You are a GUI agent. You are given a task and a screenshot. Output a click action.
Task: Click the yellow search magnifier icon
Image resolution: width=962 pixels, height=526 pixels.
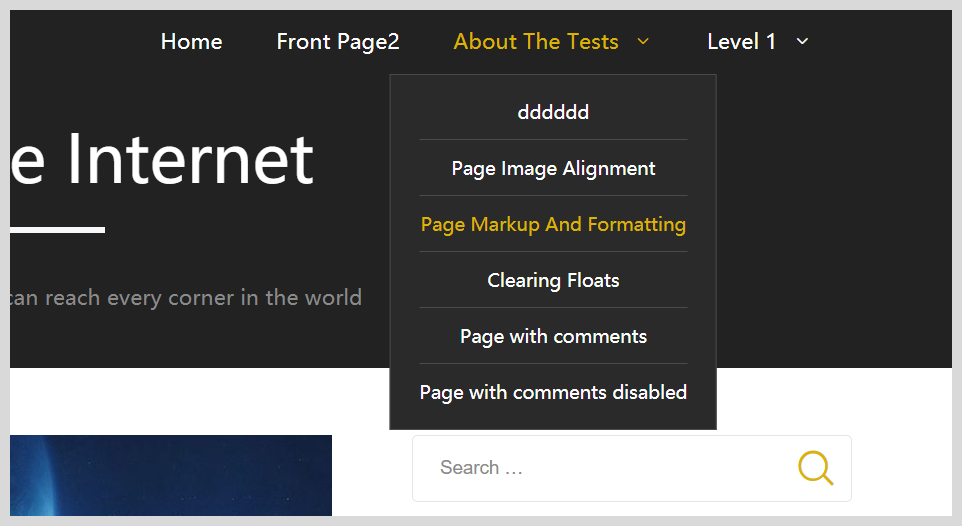(815, 468)
